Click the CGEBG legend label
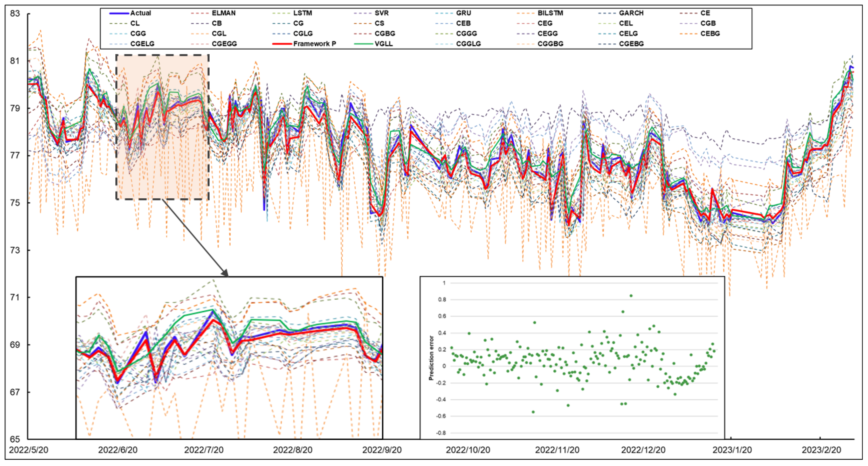This screenshot has height=466, width=868. (x=631, y=44)
